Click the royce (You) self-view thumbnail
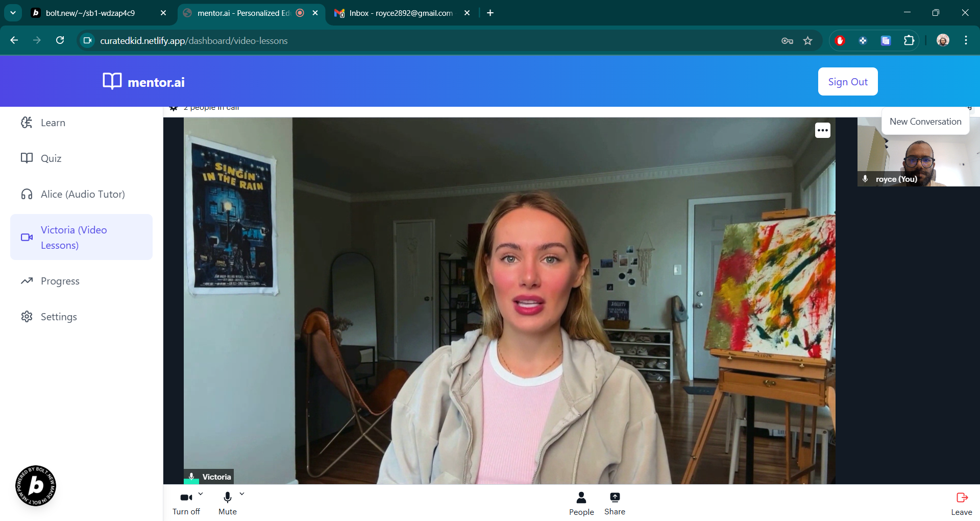Viewport: 980px width, 521px height. click(918, 152)
